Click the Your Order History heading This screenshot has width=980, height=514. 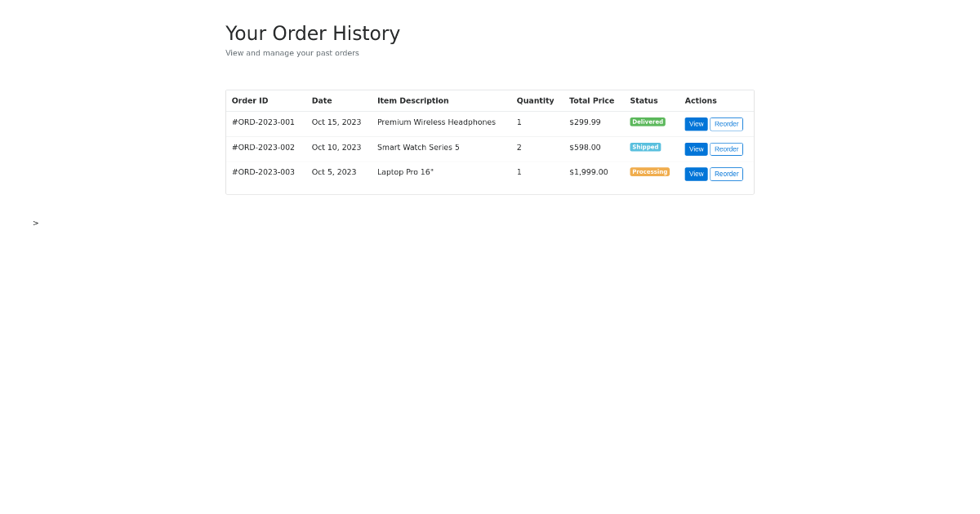[313, 33]
